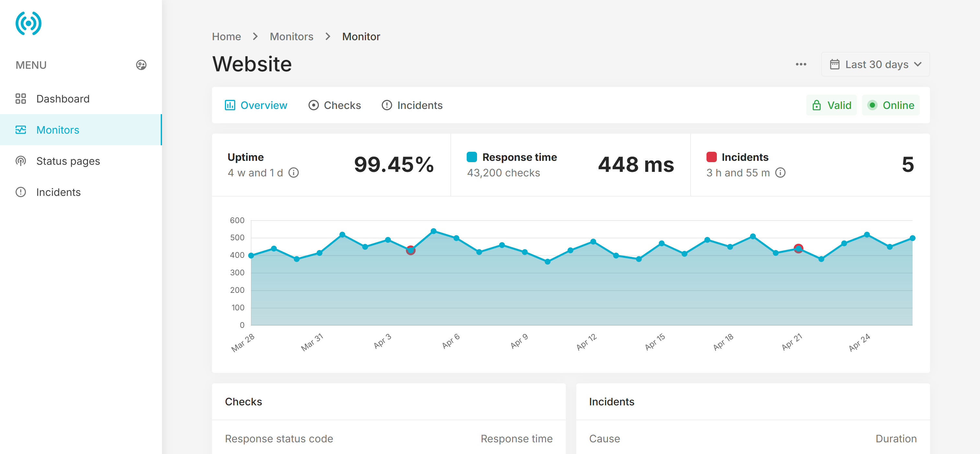The height and width of the screenshot is (454, 980).
Task: Navigate to Home via breadcrumb
Action: point(226,36)
